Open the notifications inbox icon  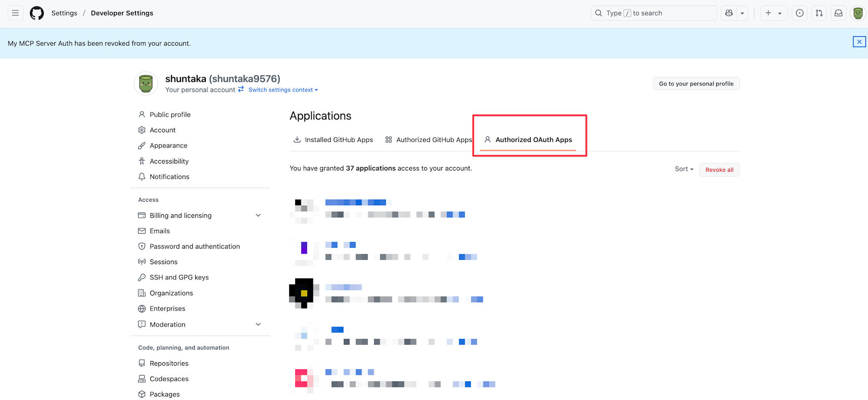click(838, 13)
